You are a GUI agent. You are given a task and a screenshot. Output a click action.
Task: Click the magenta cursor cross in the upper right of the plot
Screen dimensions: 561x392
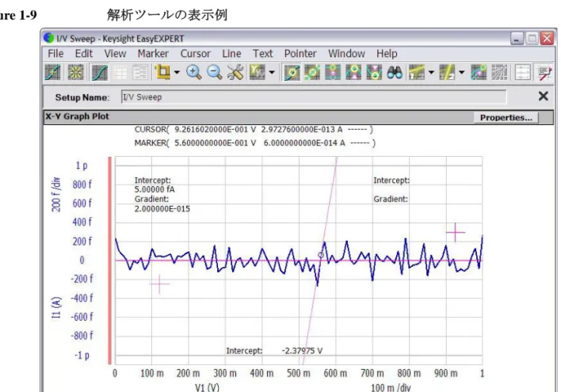coord(456,232)
